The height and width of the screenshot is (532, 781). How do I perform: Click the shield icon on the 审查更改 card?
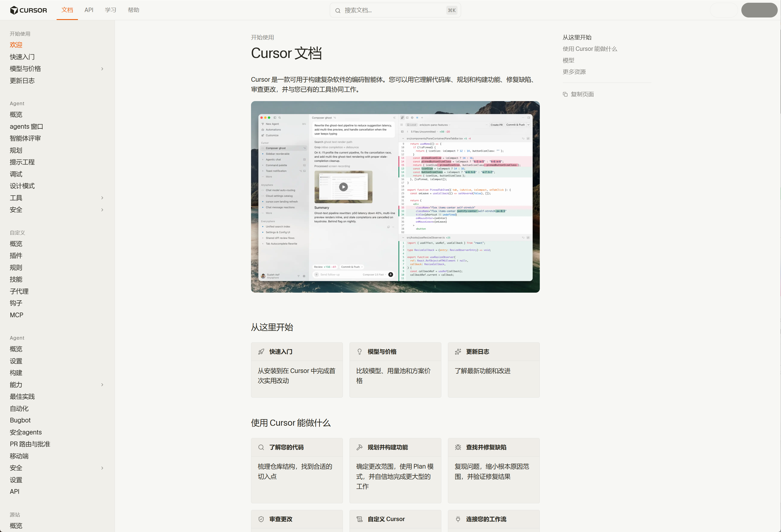[x=261, y=519]
